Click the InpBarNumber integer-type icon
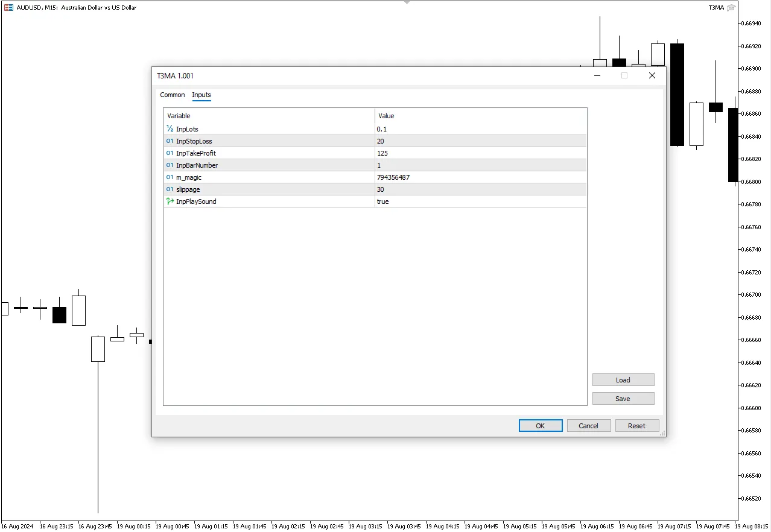The image size is (771, 532). click(170, 165)
